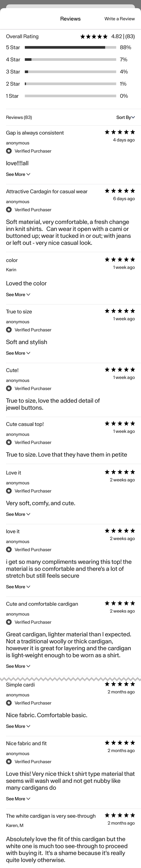
Task: Click the Reviews (83) count label
Action: pyautogui.click(x=19, y=117)
